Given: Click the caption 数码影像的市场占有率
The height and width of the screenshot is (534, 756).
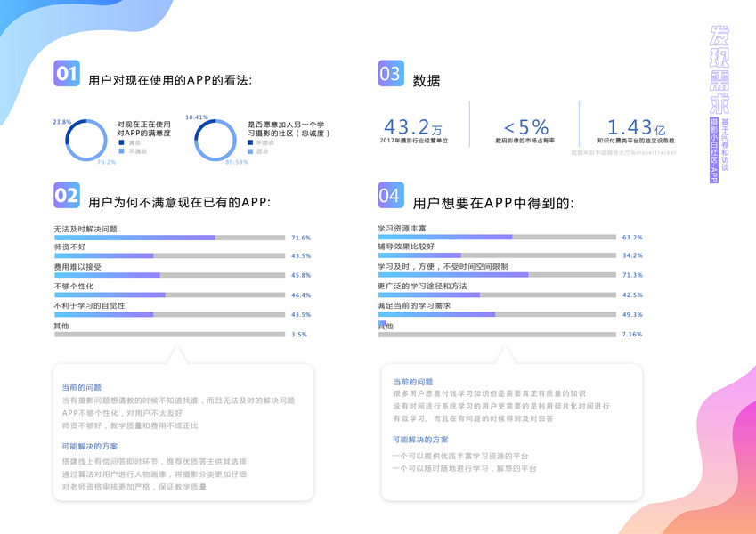Looking at the screenshot, I should coord(525,141).
